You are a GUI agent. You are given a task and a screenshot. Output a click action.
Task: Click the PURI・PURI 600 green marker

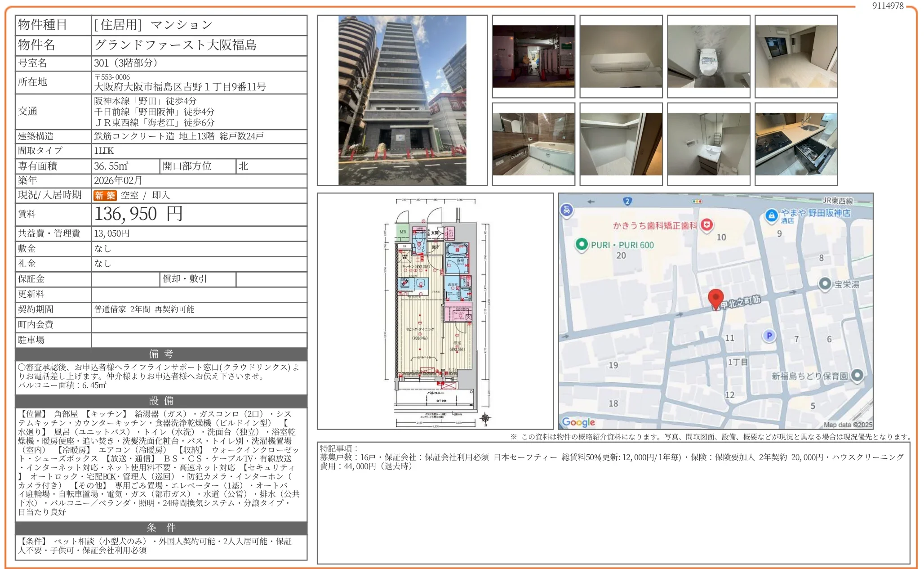pyautogui.click(x=582, y=244)
